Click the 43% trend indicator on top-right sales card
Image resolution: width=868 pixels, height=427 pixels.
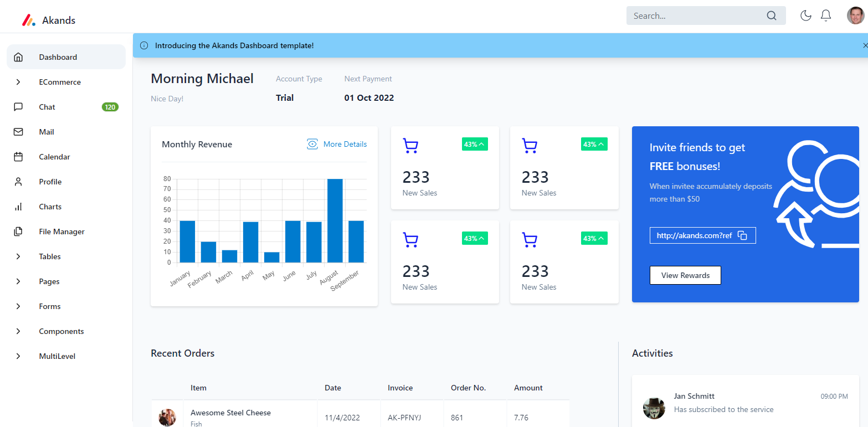point(593,144)
